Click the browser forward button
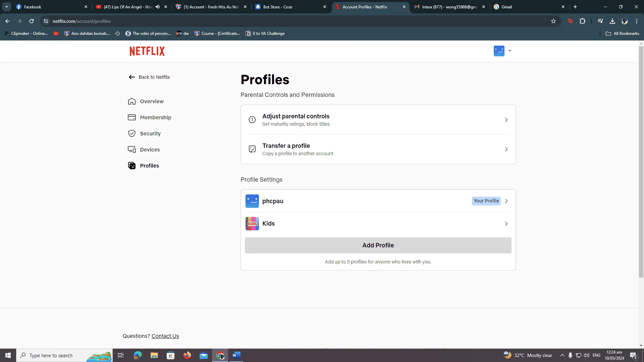The height and width of the screenshot is (362, 644). pyautogui.click(x=19, y=21)
